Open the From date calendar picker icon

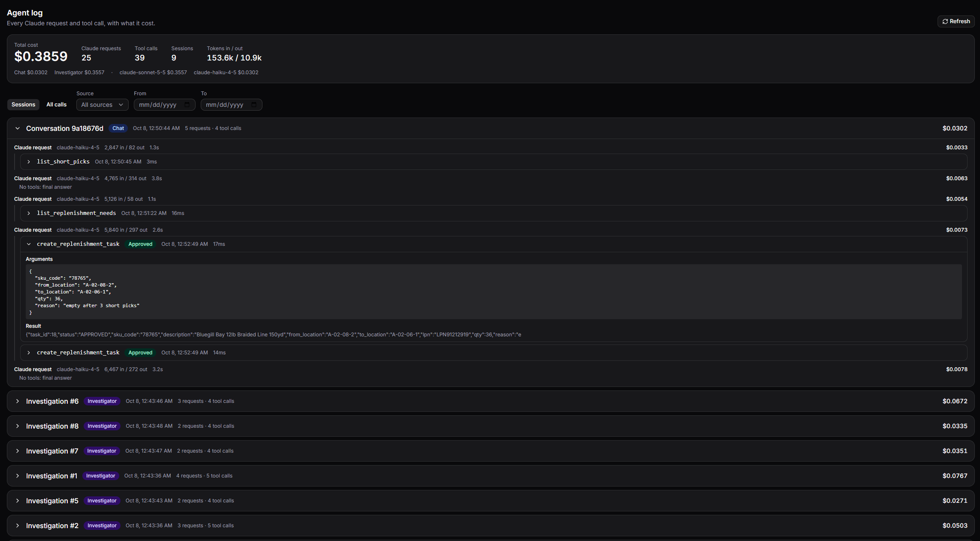tap(187, 105)
